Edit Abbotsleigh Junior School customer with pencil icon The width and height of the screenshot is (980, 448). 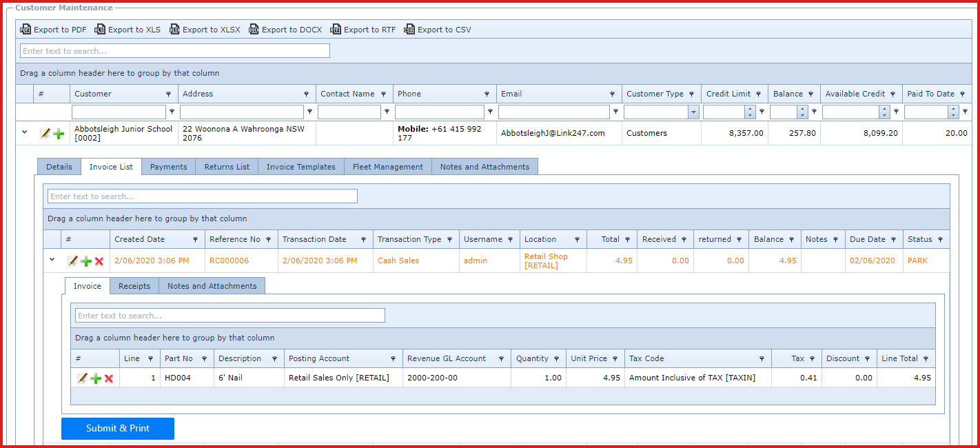(x=45, y=134)
